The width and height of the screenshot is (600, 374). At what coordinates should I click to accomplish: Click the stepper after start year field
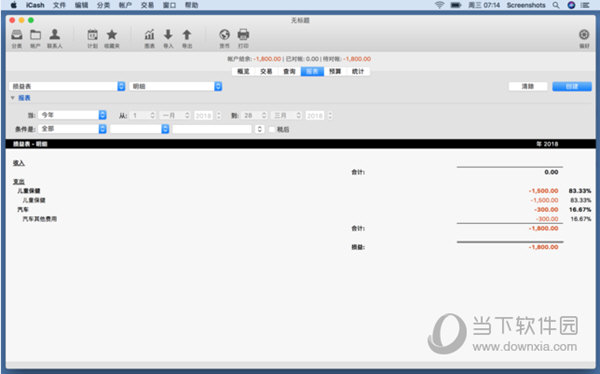coord(218,115)
